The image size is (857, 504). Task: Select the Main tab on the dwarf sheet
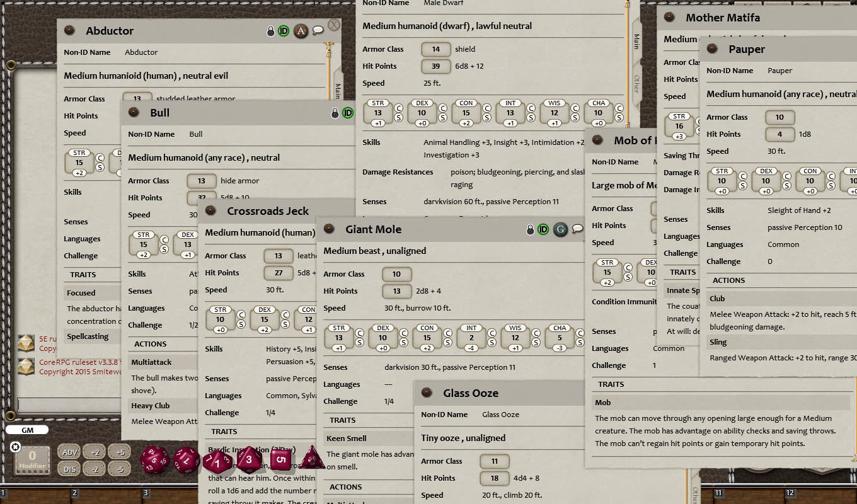click(x=635, y=39)
